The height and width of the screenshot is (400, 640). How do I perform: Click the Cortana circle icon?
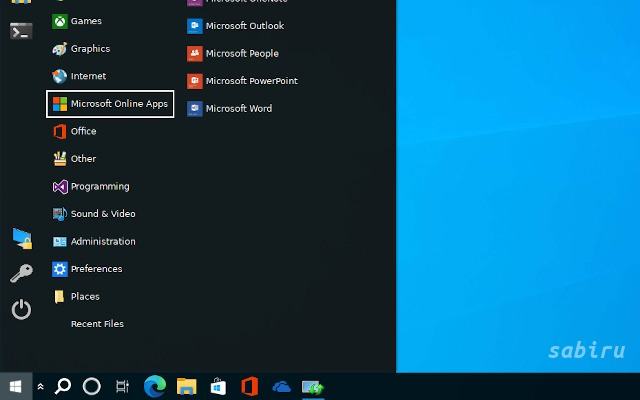[92, 386]
